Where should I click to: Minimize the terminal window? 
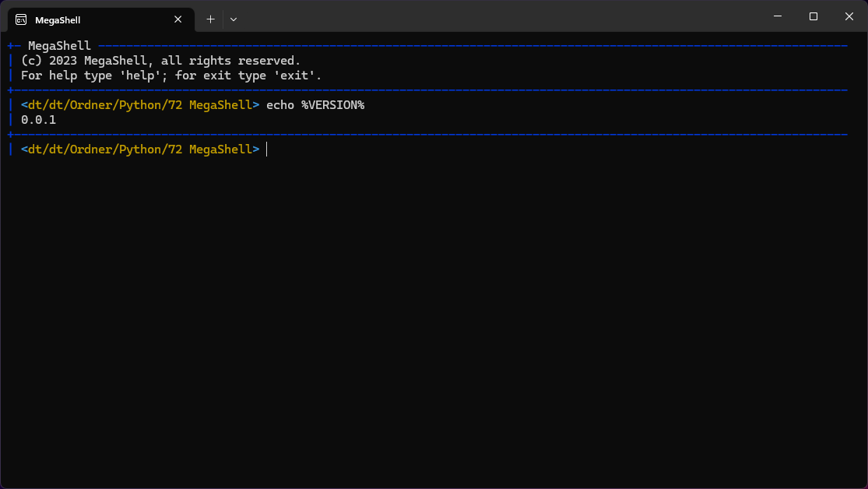(x=778, y=16)
